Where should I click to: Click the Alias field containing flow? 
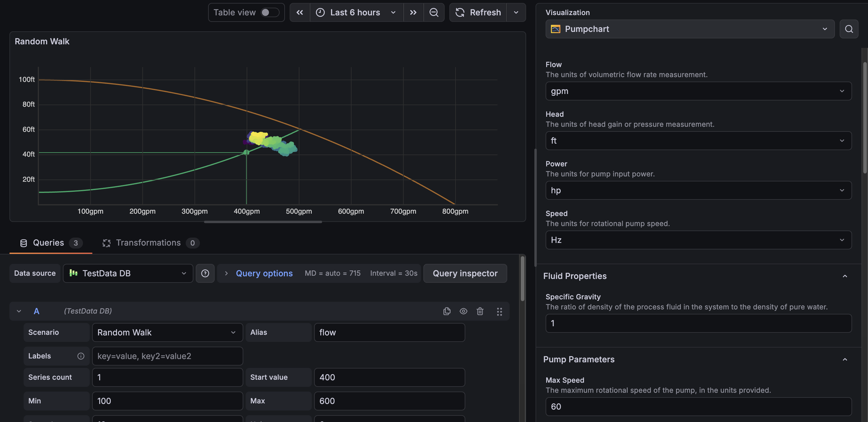[x=389, y=332]
